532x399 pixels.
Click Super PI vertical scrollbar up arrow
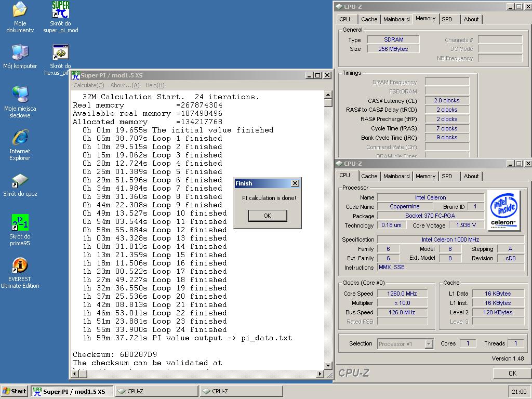click(x=328, y=95)
